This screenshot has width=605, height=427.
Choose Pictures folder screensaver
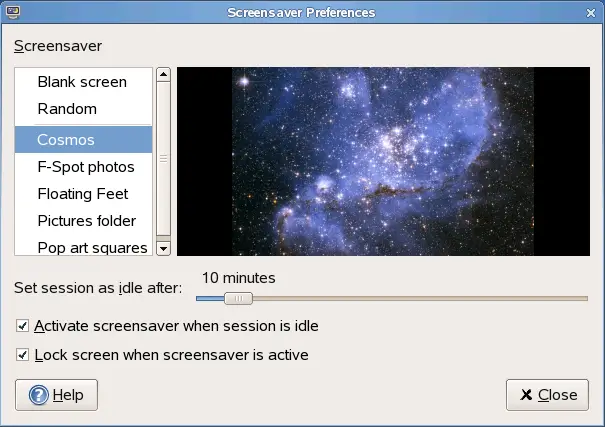point(86,221)
